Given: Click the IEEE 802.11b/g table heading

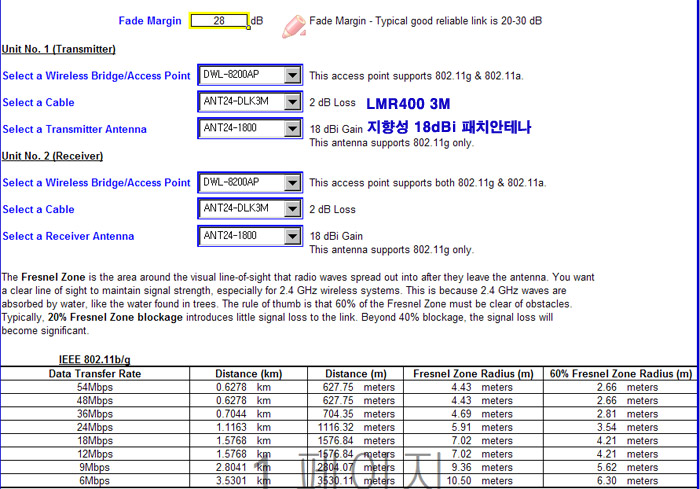Looking at the screenshot, I should (x=95, y=359).
